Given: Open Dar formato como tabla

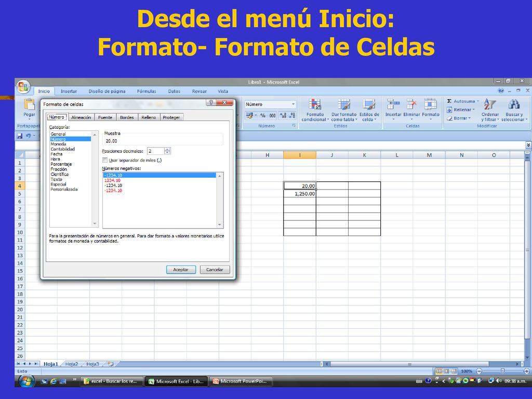Looking at the screenshot, I should (x=344, y=110).
